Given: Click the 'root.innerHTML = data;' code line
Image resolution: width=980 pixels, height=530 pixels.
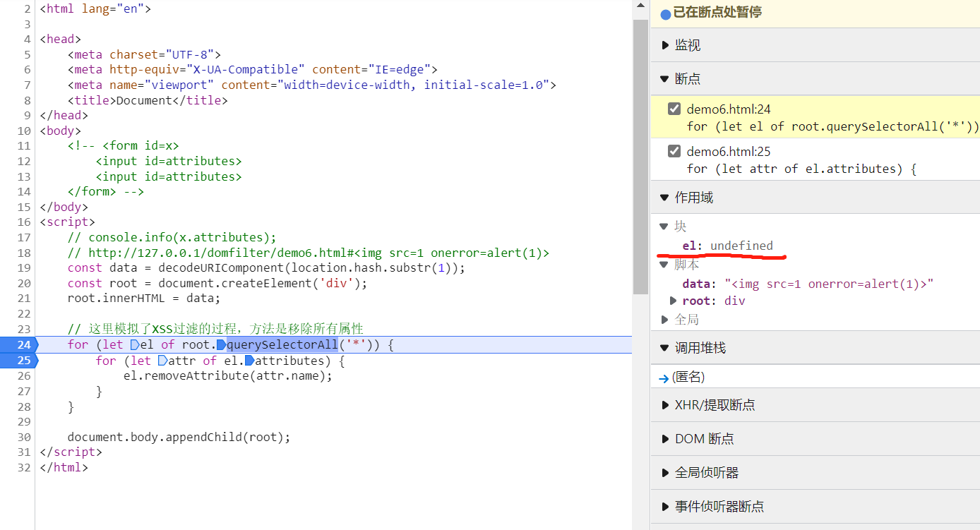Looking at the screenshot, I should 144,299.
